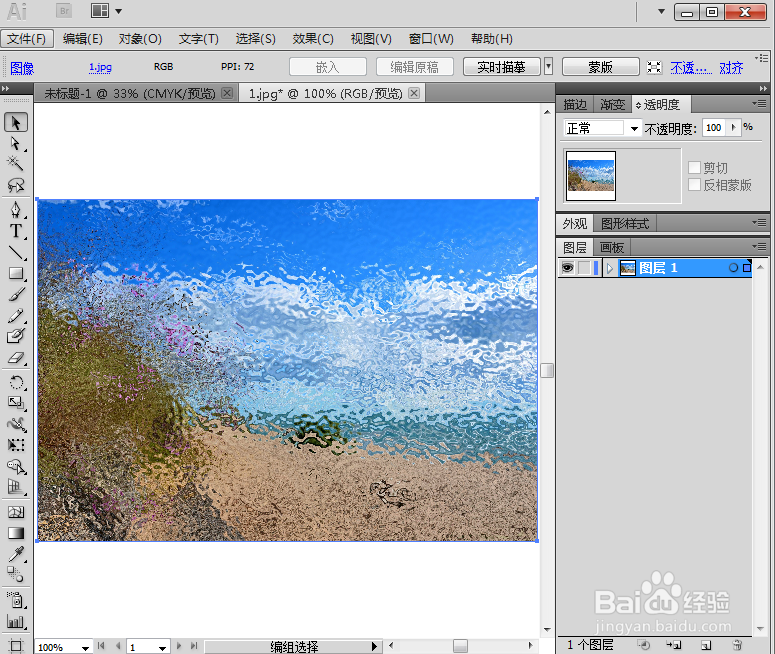The height and width of the screenshot is (654, 775).
Task: Click the 对齐 link
Action: [x=731, y=68]
